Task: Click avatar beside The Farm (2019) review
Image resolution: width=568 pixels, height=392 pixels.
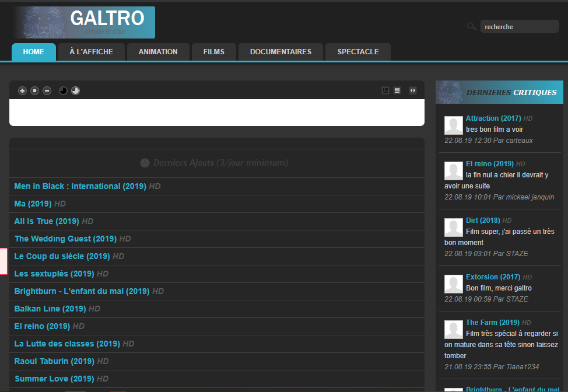Action: point(454,330)
